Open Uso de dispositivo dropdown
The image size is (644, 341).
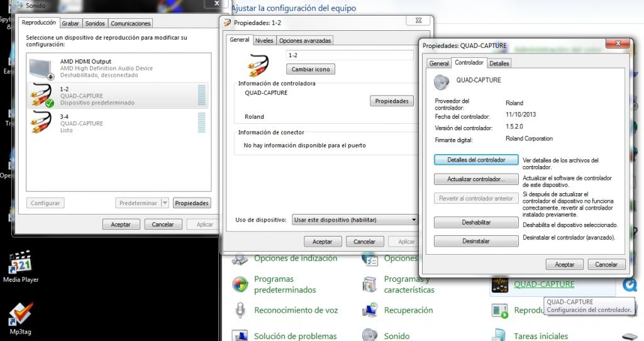pyautogui.click(x=355, y=220)
